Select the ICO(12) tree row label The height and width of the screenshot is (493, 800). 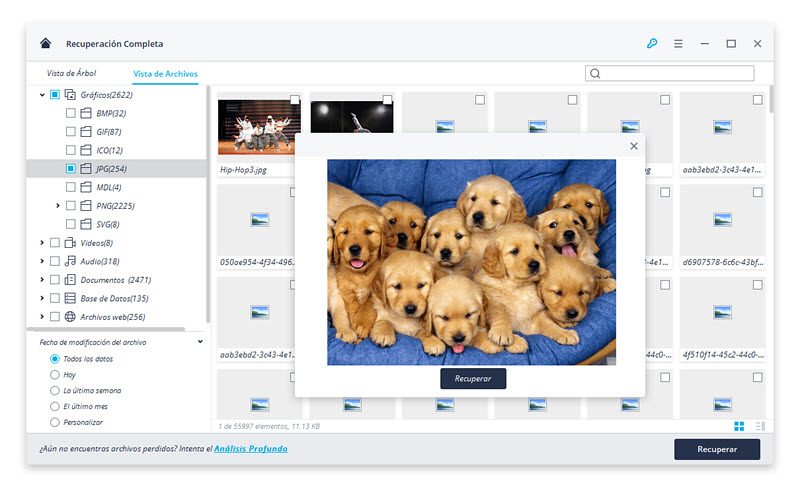click(x=109, y=151)
